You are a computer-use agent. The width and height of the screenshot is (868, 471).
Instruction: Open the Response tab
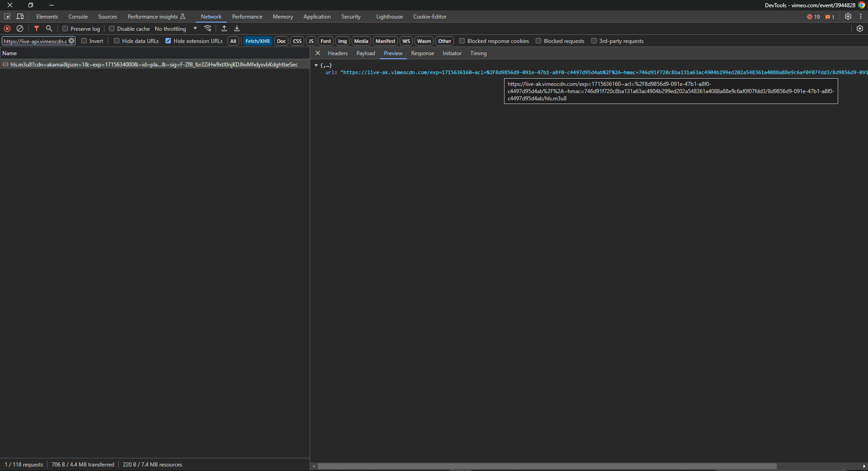(x=422, y=53)
